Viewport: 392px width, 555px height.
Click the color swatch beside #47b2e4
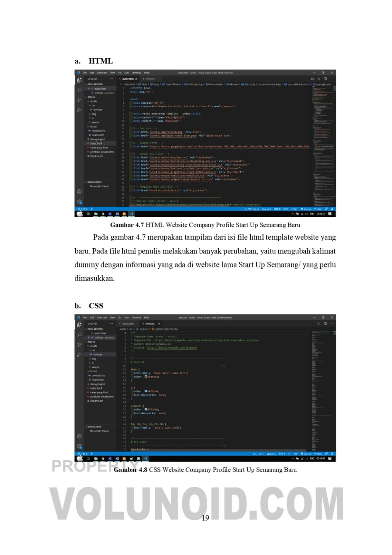pyautogui.click(x=145, y=391)
